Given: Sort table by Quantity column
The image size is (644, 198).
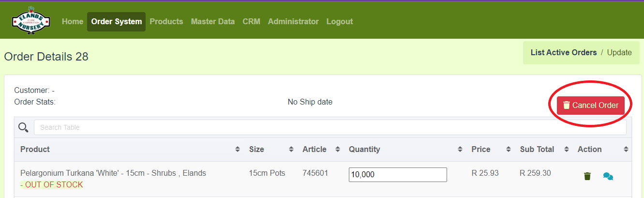Looking at the screenshot, I should pos(460,150).
